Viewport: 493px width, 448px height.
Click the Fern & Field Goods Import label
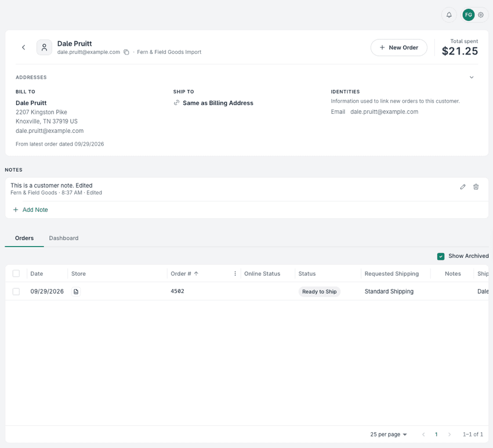169,52
